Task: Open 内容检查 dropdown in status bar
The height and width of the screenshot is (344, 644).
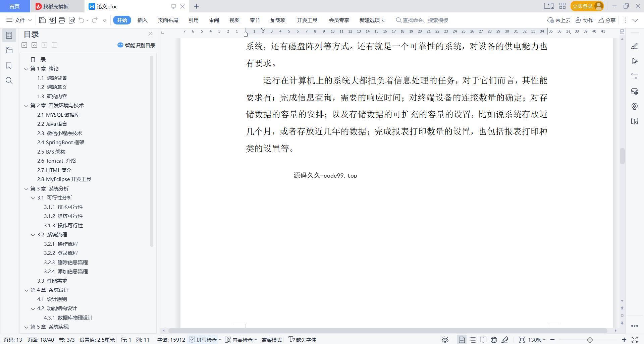Action: click(x=241, y=340)
